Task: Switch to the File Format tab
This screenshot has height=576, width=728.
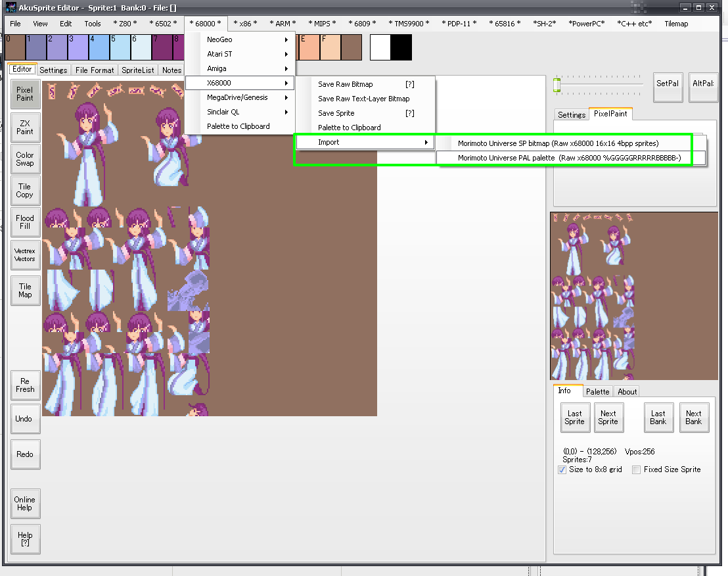Action: click(x=95, y=70)
